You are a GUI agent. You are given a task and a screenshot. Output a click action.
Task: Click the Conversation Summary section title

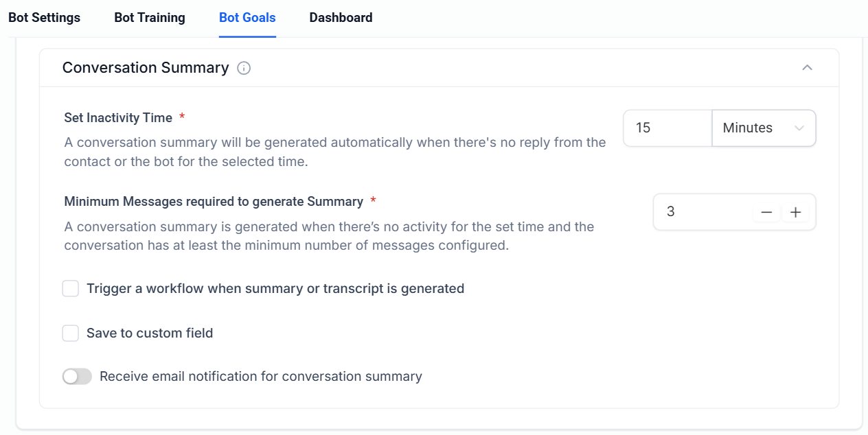146,68
